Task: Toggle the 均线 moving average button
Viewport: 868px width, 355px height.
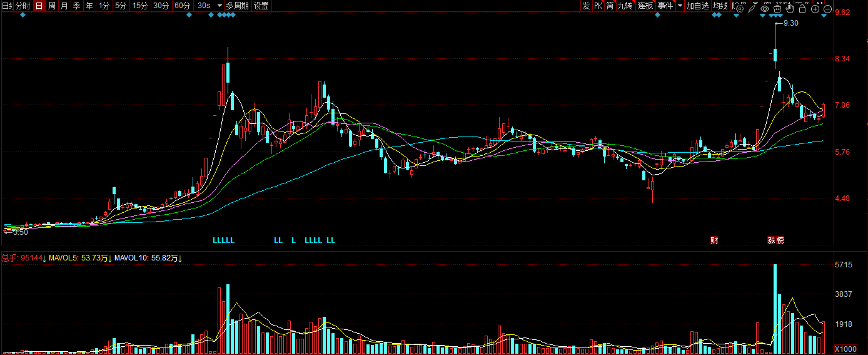Action: coord(721,6)
